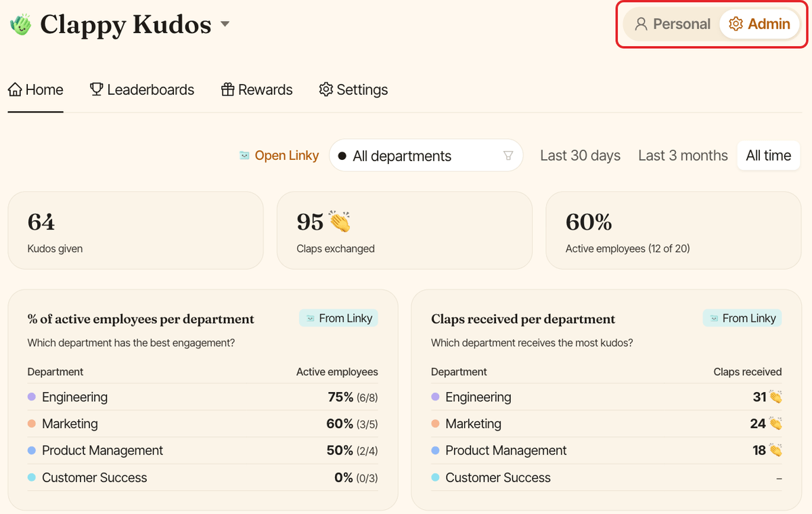Viewport: 812px width, 514px height.
Task: Filter to Last 3 months
Action: [683, 156]
